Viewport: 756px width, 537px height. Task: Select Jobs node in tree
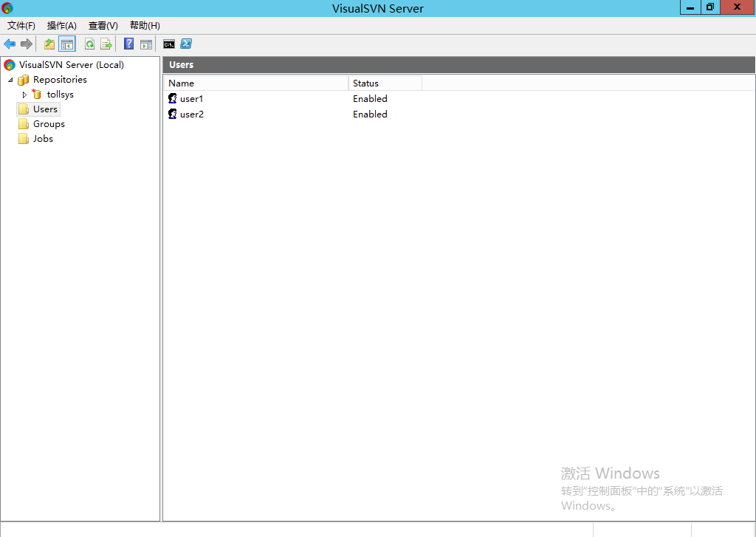[43, 138]
